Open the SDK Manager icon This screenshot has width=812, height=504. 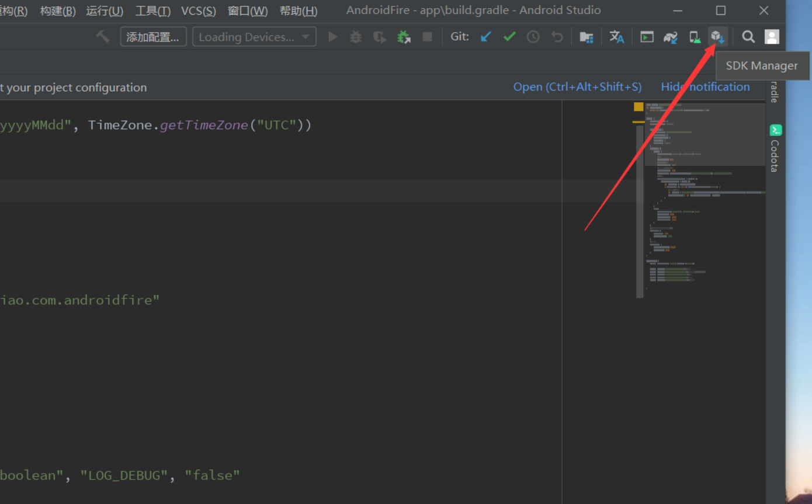click(718, 37)
